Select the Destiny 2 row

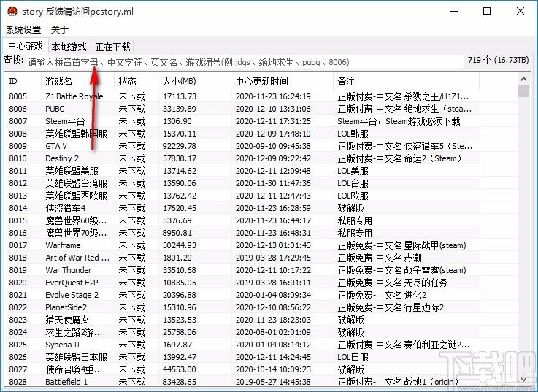(261, 158)
